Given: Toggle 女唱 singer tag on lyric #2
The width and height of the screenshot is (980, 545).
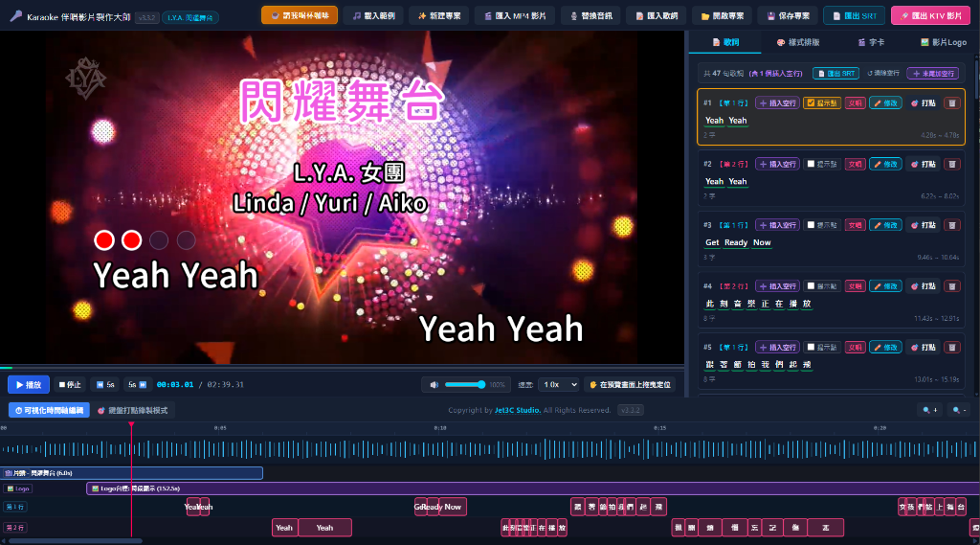Looking at the screenshot, I should click(855, 164).
